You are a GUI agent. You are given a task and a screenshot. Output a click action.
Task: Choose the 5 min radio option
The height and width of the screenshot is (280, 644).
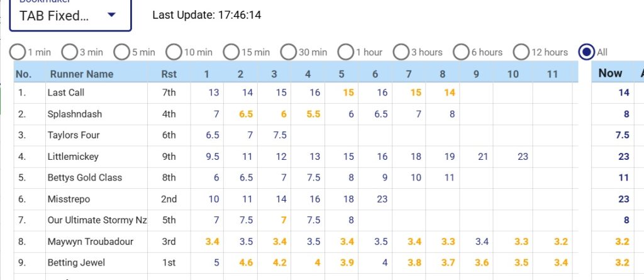(x=122, y=52)
